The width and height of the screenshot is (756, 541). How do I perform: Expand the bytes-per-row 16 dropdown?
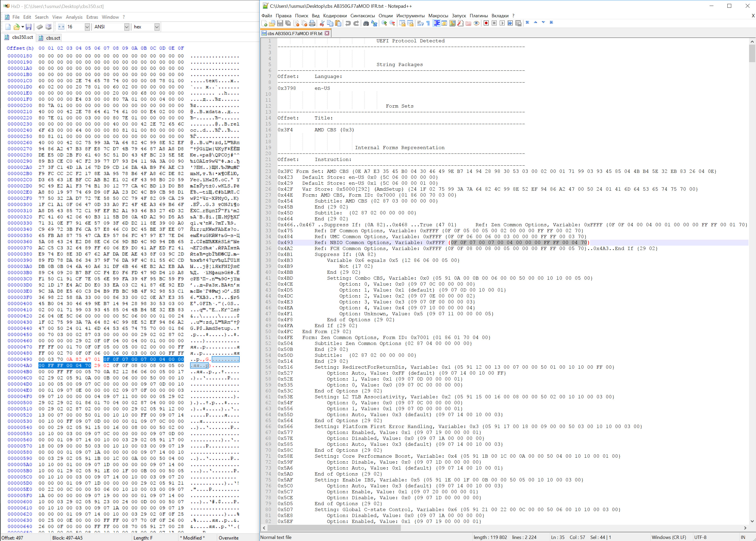click(x=87, y=27)
